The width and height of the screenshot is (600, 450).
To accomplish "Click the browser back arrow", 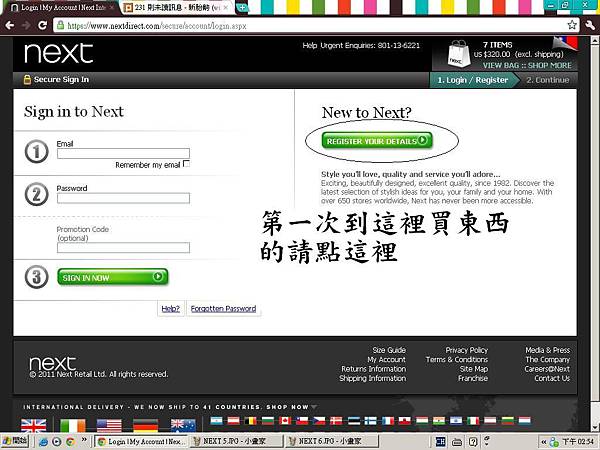I will (10, 26).
